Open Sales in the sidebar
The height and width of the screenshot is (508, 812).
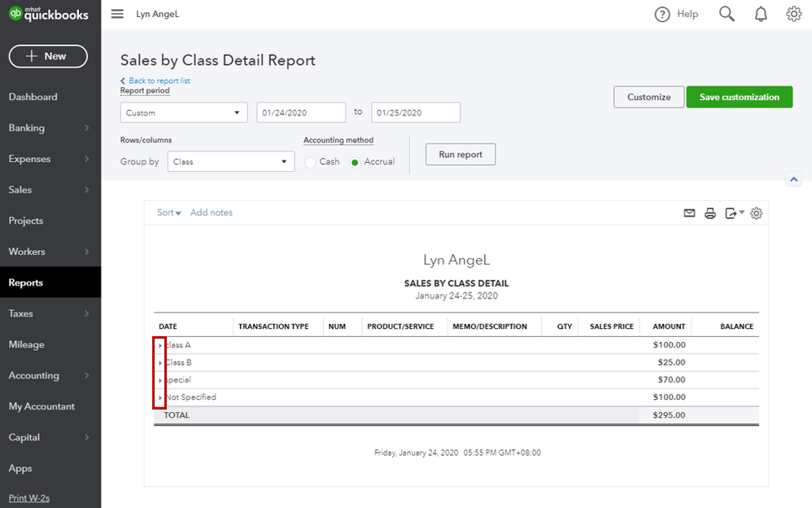pyautogui.click(x=20, y=190)
